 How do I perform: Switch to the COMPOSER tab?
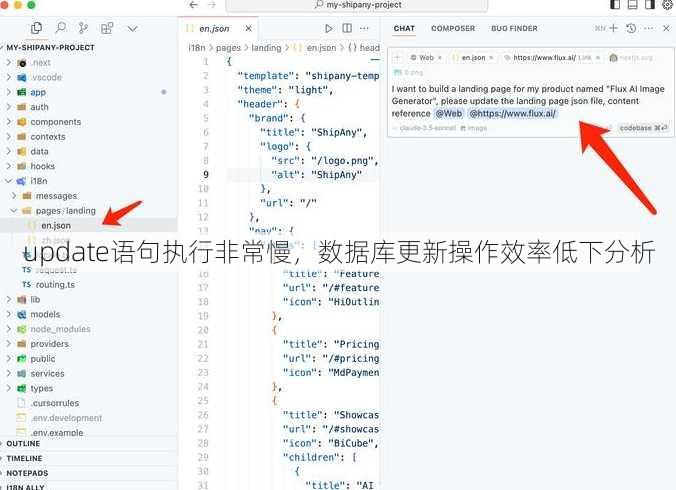453,28
